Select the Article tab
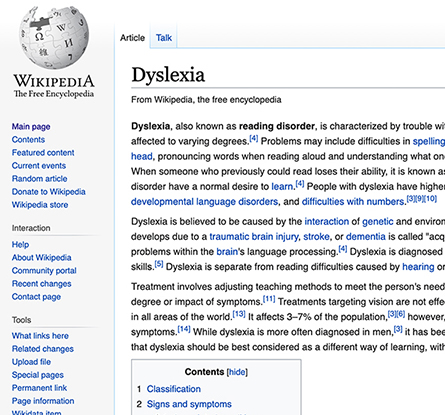This screenshot has height=415, width=445. pos(132,38)
